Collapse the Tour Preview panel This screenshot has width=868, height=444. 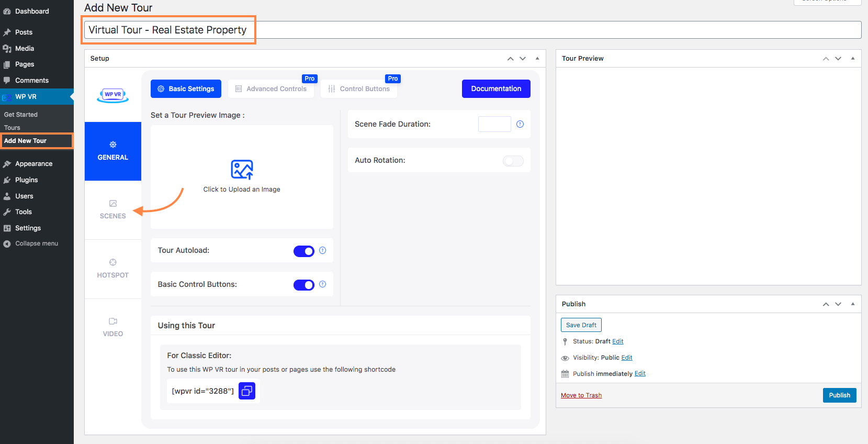(x=853, y=59)
